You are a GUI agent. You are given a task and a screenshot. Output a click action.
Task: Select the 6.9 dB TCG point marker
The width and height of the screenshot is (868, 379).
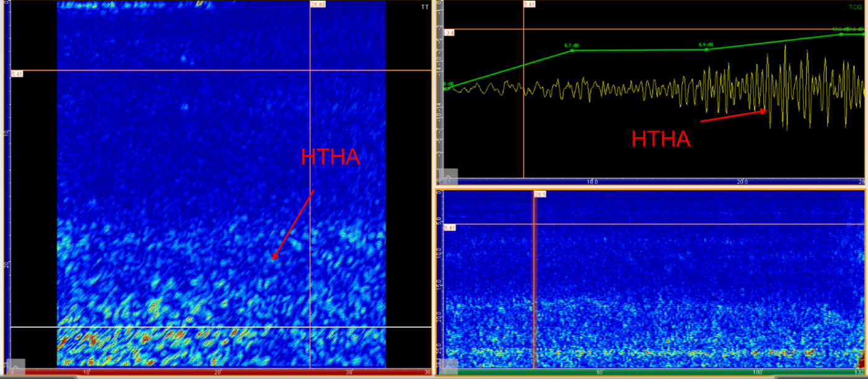(706, 49)
